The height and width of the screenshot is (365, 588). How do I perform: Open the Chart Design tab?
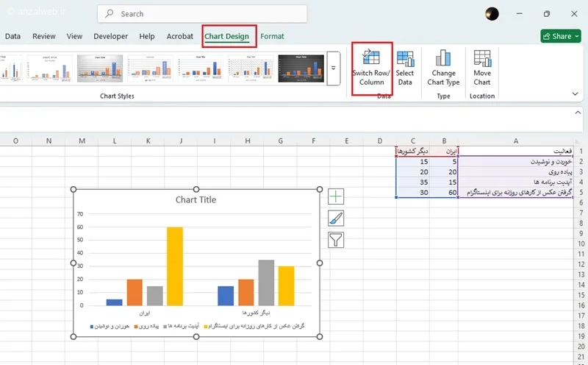(x=229, y=36)
